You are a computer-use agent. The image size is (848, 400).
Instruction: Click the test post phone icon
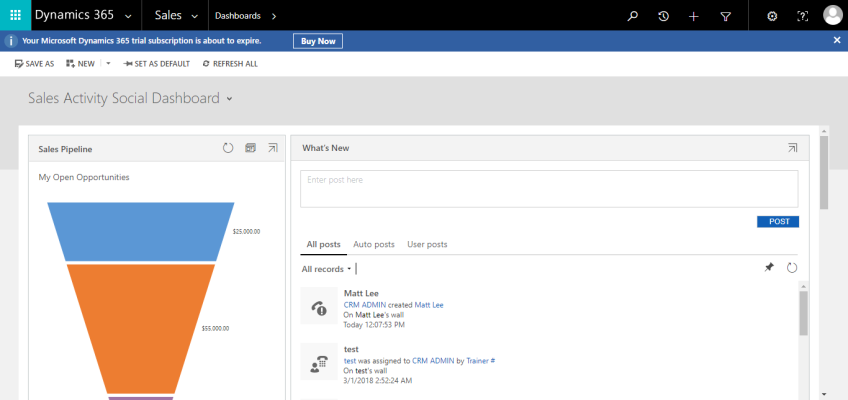coord(319,362)
